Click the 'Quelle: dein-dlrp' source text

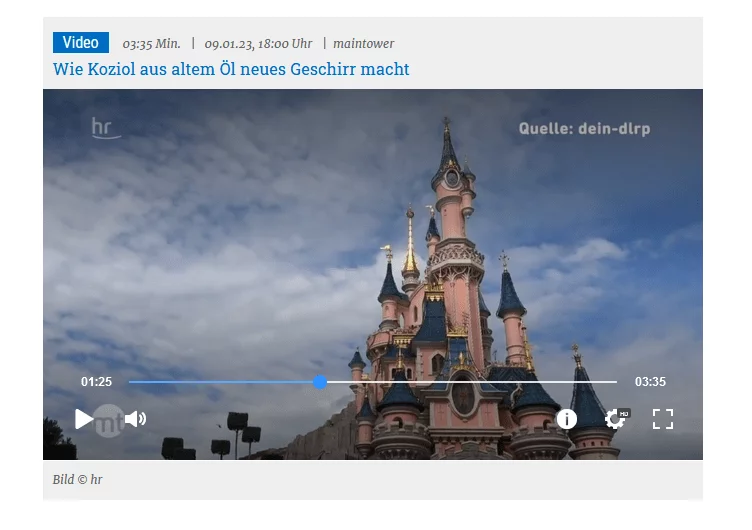[x=584, y=129]
